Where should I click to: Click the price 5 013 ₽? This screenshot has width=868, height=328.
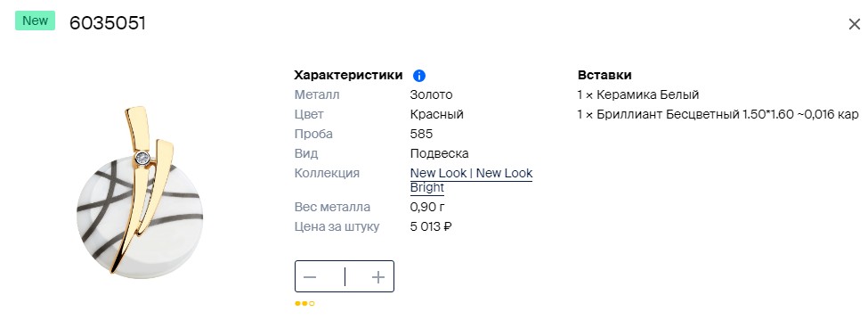point(431,226)
